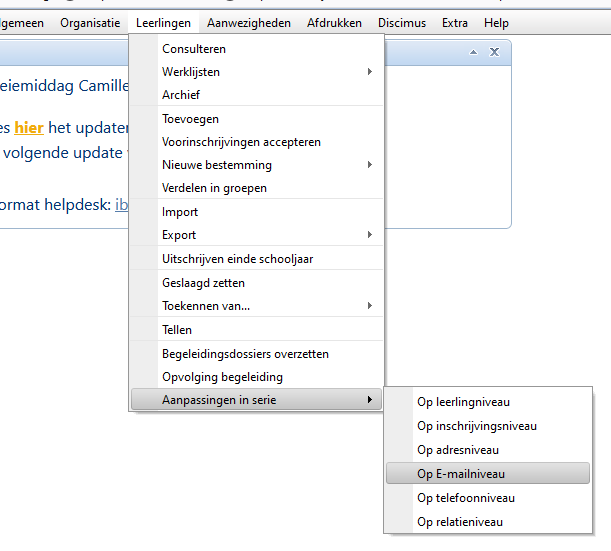The image size is (611, 551).
Task: Open the Discimus menu
Action: [401, 23]
